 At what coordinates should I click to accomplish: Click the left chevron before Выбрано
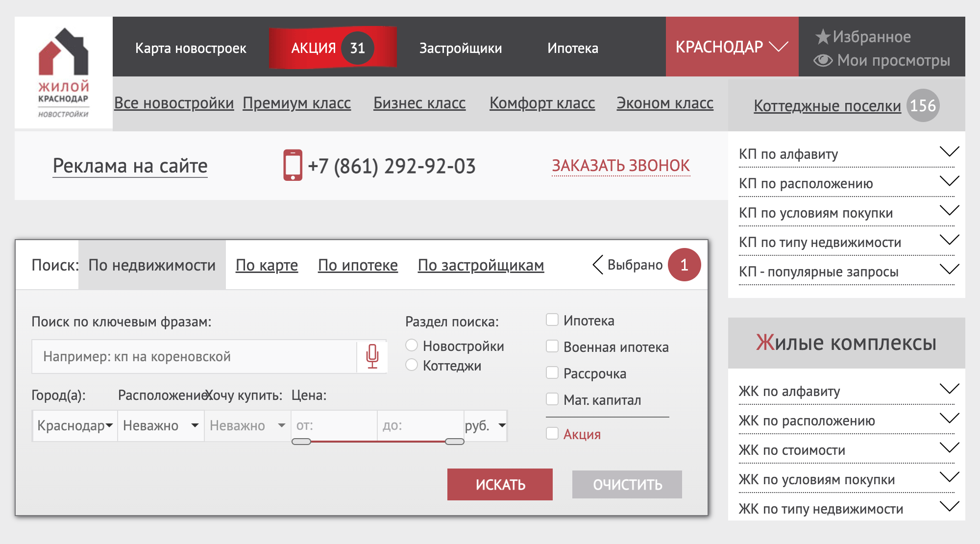click(x=597, y=265)
